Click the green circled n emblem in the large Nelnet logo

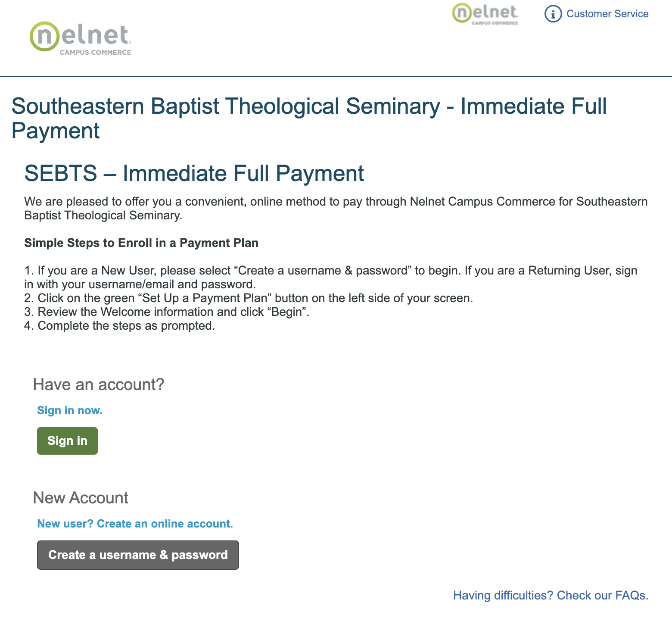tap(45, 36)
